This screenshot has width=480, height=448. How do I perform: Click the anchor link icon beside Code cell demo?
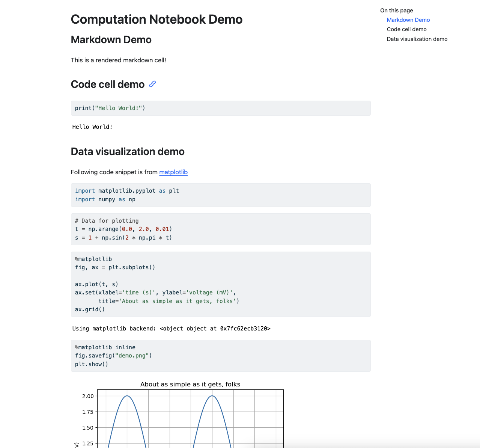point(152,84)
